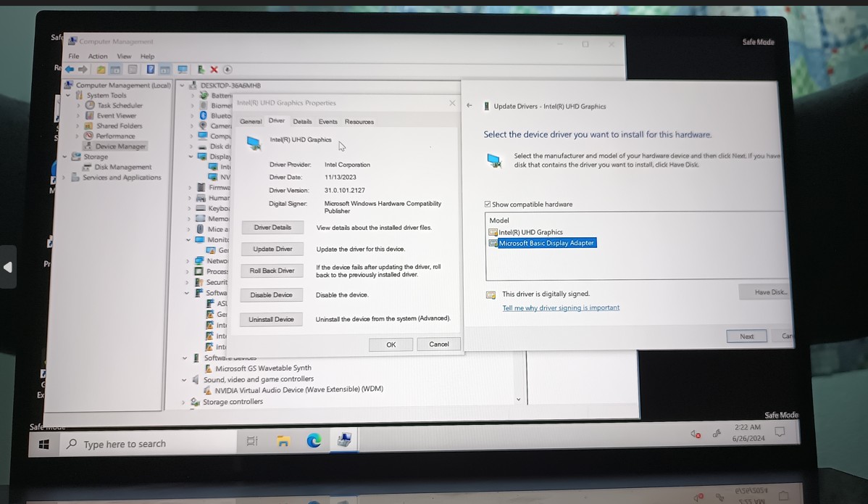
Task: Click the scan for hardware changes monitor icon
Action: [182, 69]
